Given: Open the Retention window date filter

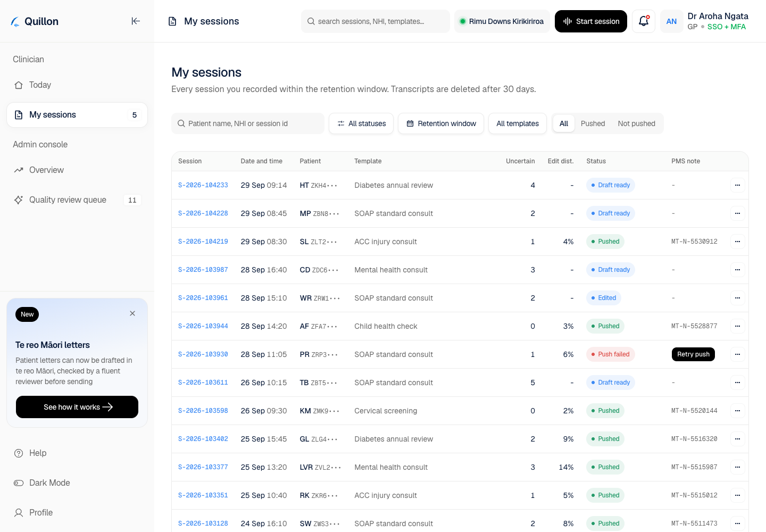Looking at the screenshot, I should (441, 123).
